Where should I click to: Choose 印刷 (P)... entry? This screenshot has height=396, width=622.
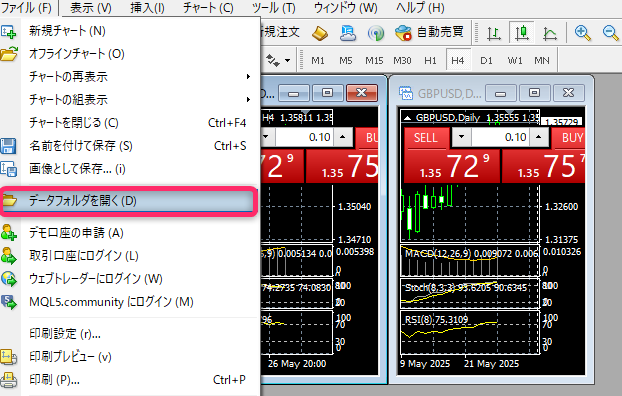129,380
